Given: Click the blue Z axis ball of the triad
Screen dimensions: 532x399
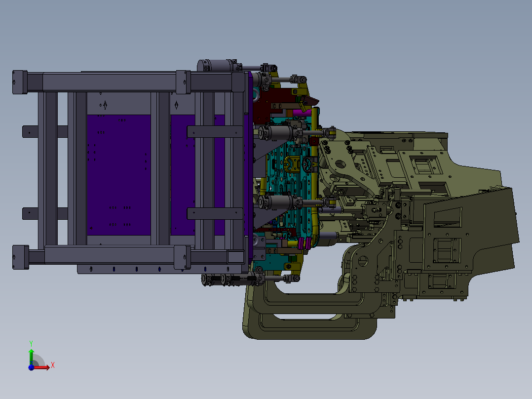Looking at the screenshot, I should 31,367.
